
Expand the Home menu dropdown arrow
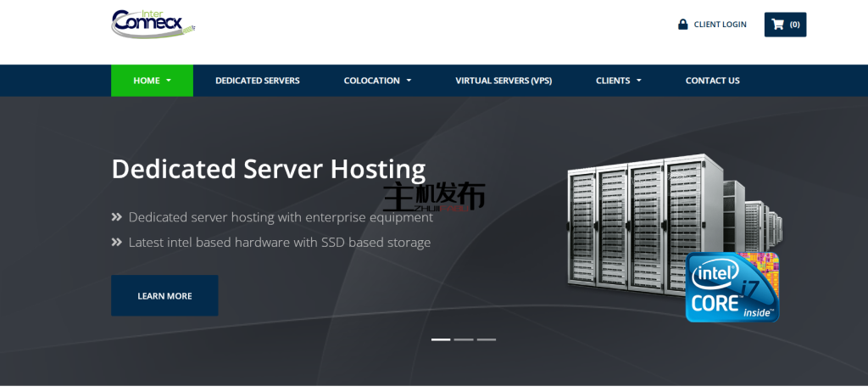169,81
